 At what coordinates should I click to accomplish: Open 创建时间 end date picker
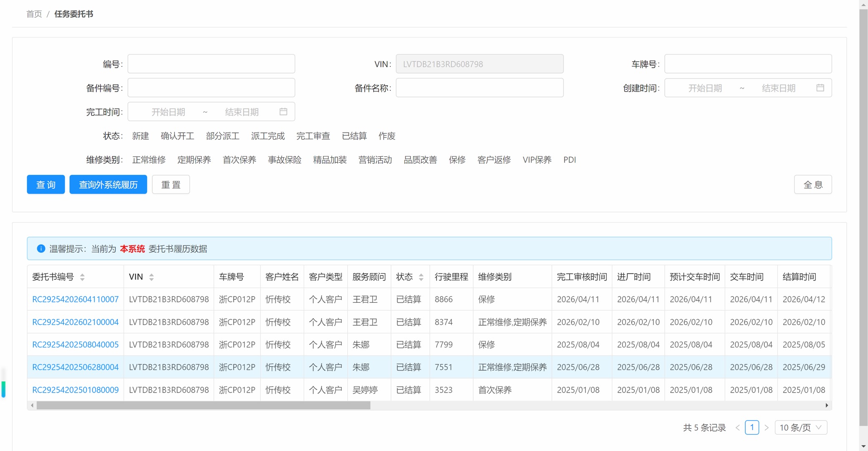(x=779, y=88)
